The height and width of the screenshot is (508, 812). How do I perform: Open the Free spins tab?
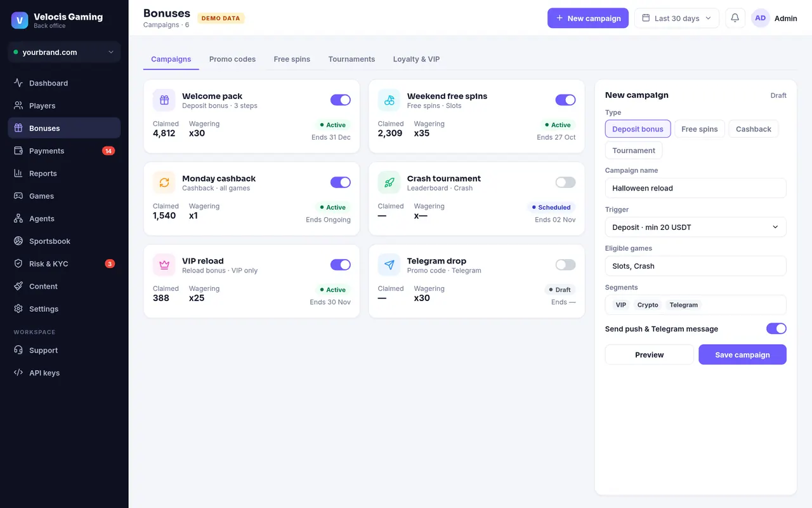pyautogui.click(x=292, y=59)
